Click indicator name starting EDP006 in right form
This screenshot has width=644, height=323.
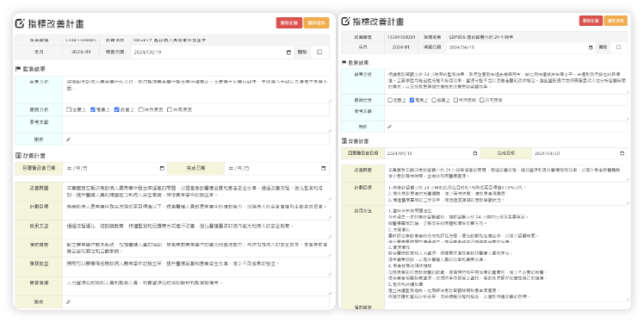(x=481, y=37)
